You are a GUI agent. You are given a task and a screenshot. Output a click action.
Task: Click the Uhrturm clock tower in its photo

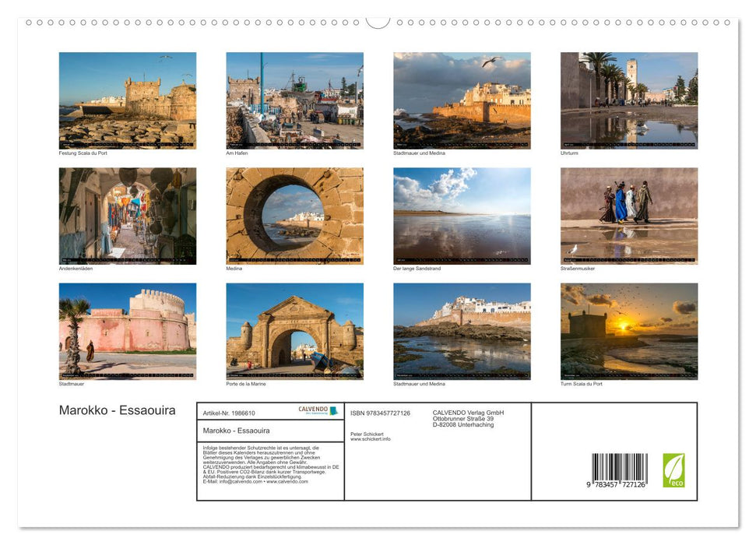(x=631, y=69)
